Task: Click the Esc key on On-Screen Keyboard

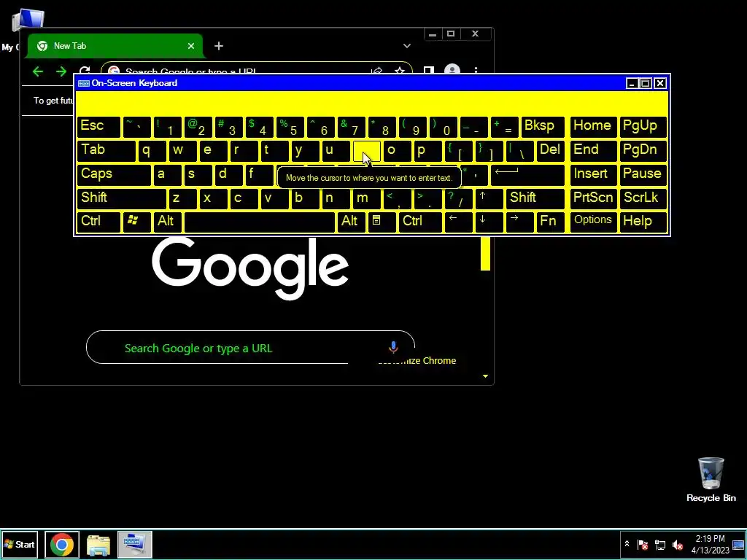Action: click(98, 126)
